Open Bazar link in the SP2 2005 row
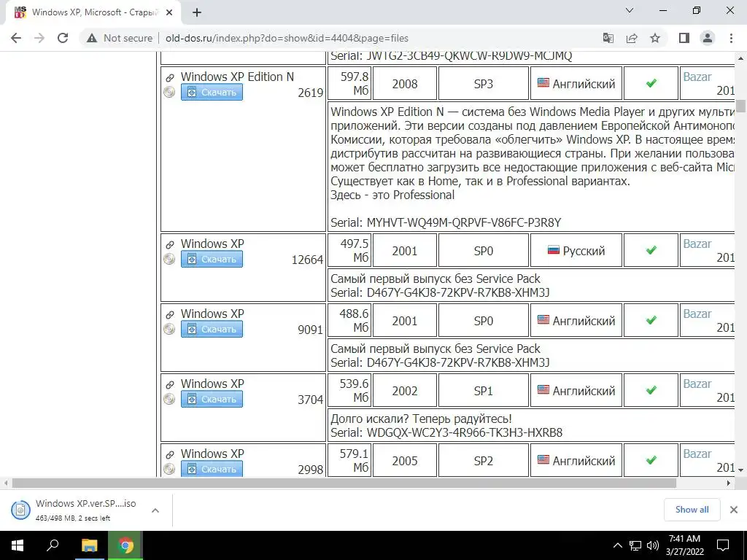747x560 pixels. [x=697, y=454]
